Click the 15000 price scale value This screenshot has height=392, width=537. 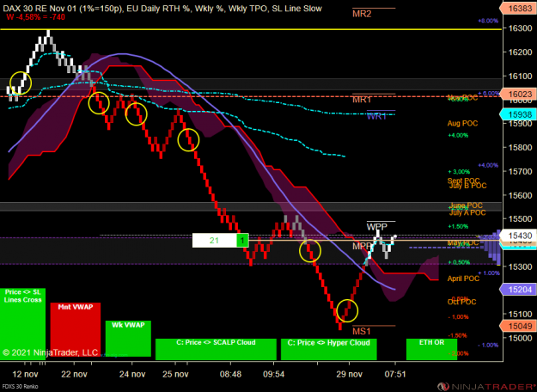[520, 338]
